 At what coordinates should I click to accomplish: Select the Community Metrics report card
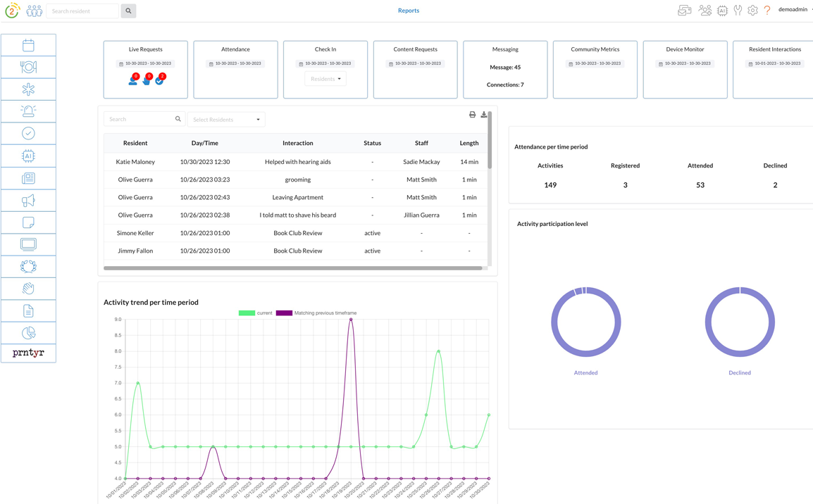[595, 70]
